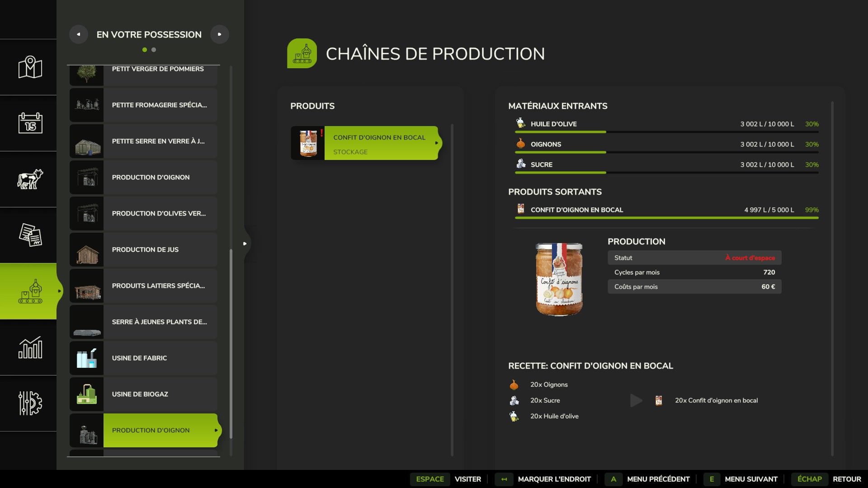The image size is (868, 488).
Task: Collapse the list panel via side arrow
Action: point(245,244)
